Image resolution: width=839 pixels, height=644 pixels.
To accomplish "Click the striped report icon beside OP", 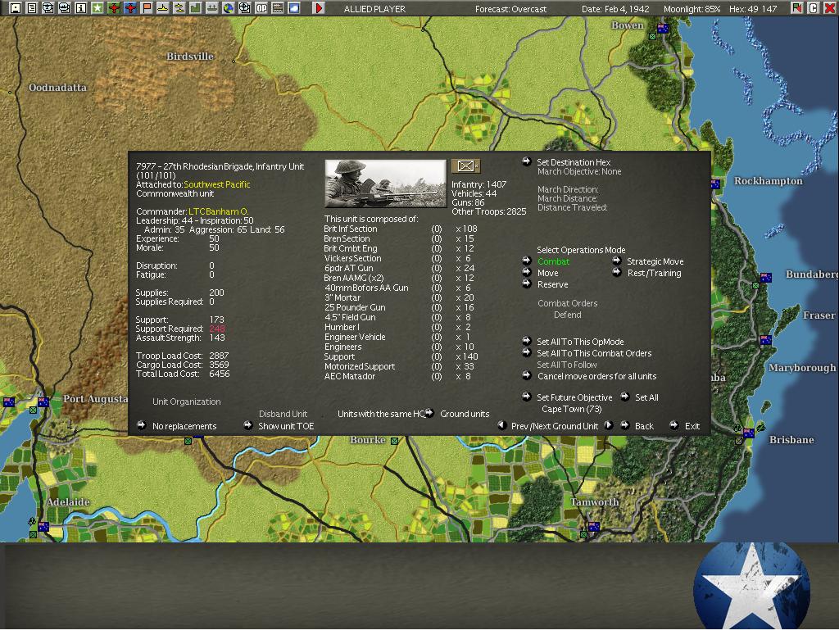I will coord(278,8).
